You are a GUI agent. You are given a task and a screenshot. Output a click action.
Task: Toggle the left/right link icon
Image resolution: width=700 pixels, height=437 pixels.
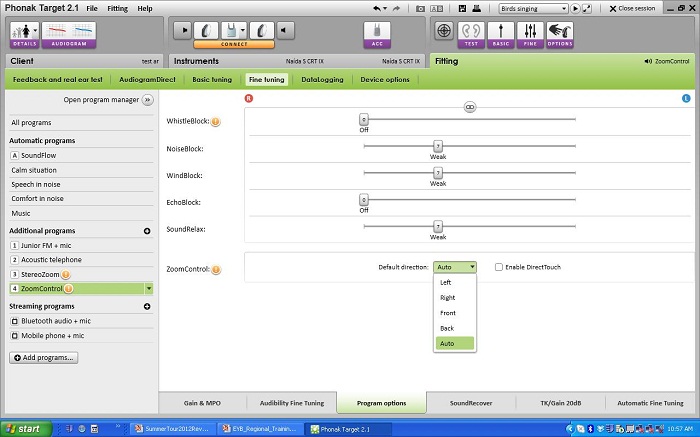click(x=470, y=107)
